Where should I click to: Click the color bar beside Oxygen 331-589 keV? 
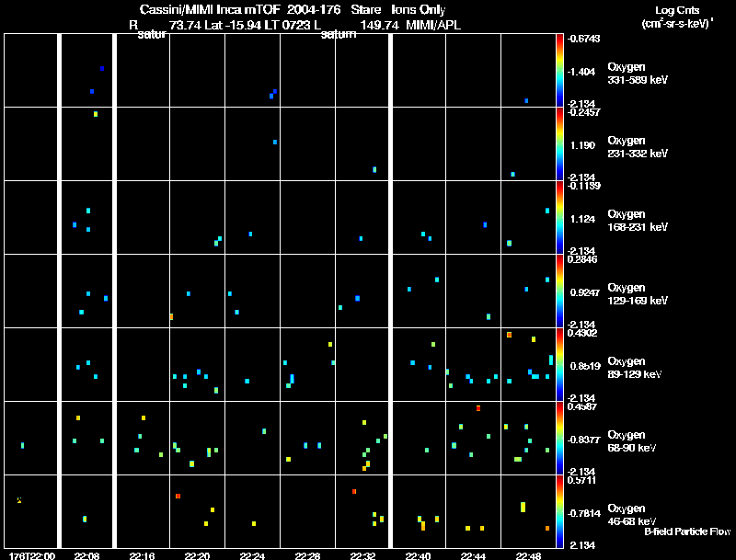[559, 71]
